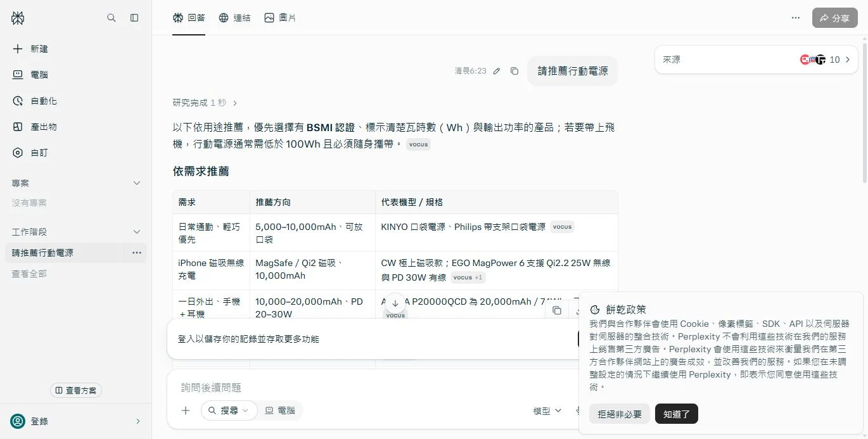Click the vocus citation after 隨身攜帶
The width and height of the screenshot is (868, 439).
(418, 144)
